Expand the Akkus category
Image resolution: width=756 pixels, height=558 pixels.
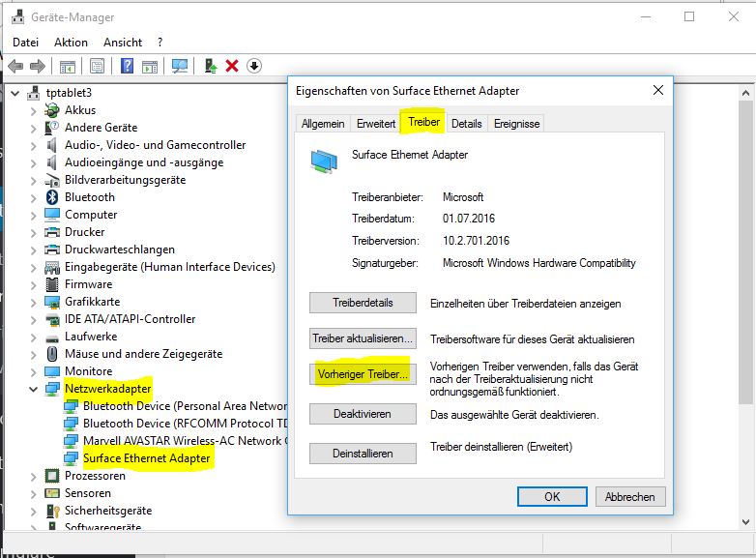33,111
